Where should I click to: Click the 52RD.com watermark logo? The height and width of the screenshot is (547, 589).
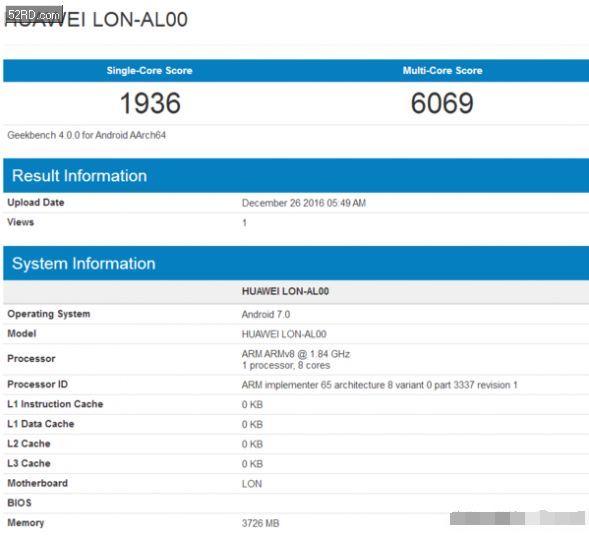pos(33,15)
